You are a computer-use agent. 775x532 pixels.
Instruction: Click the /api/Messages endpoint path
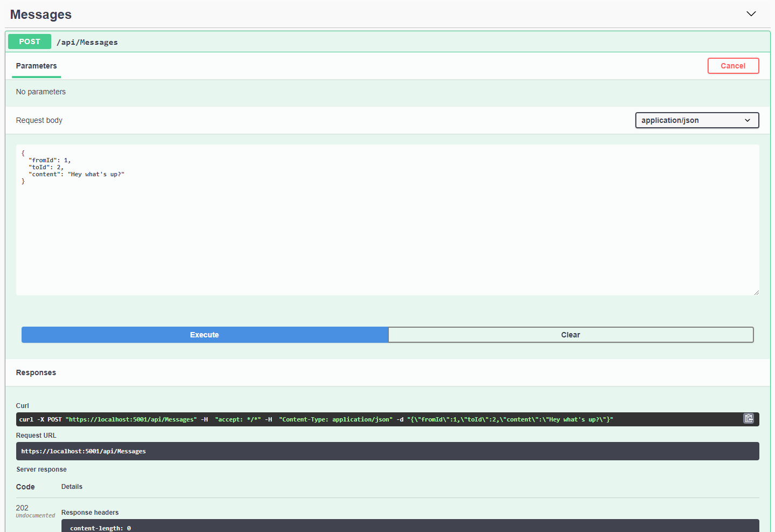[x=87, y=42]
